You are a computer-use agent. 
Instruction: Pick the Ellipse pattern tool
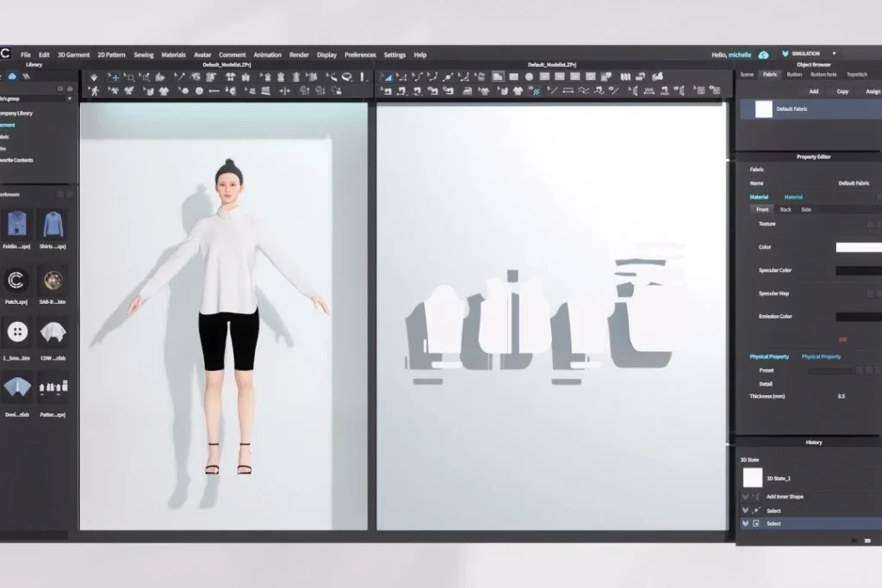click(529, 77)
